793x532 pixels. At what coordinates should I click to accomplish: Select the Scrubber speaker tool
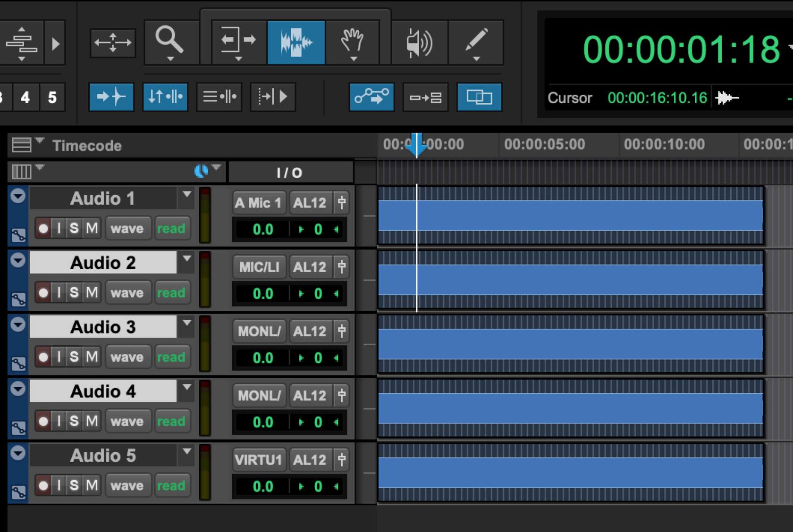click(419, 42)
